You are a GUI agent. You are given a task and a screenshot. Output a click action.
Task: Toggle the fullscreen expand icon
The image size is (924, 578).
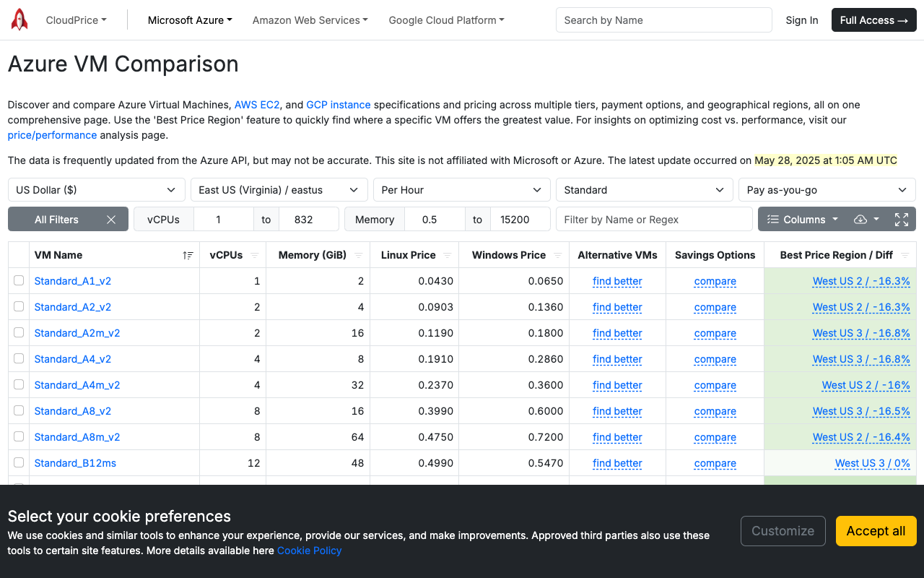pyautogui.click(x=902, y=220)
